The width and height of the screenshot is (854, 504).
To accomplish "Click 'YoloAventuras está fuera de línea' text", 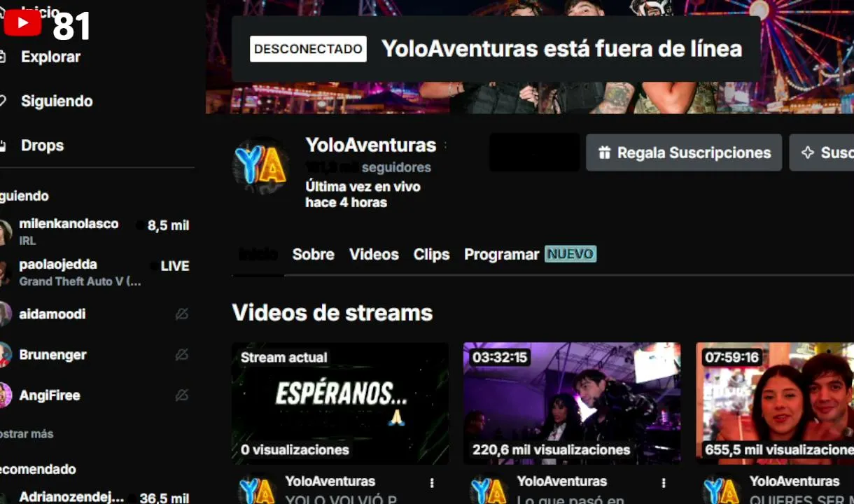I will click(561, 49).
